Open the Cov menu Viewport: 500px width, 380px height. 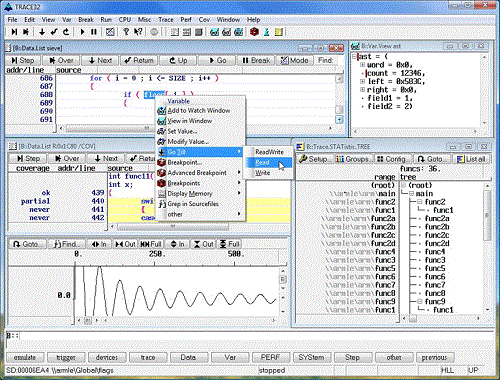pos(204,20)
